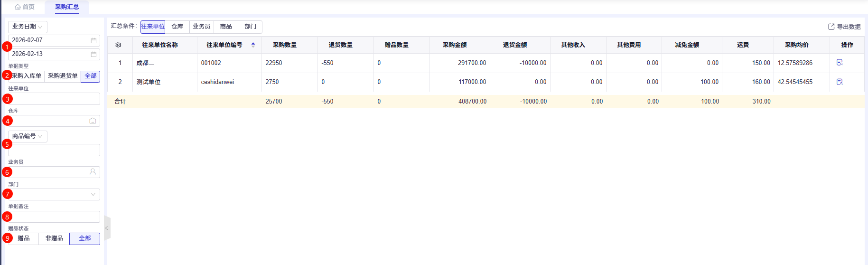Select 全部 under 赠品状态
868x265 pixels.
click(85, 238)
